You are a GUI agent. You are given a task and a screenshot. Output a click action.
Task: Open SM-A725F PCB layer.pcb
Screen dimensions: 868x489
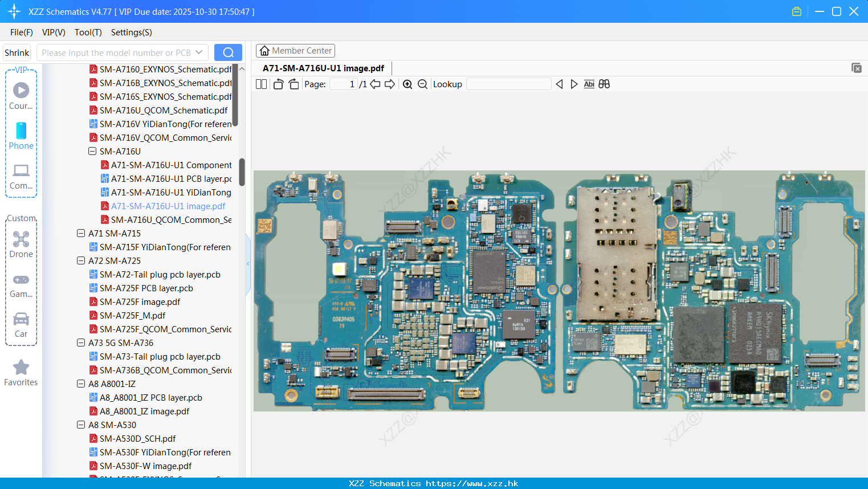[x=141, y=288]
